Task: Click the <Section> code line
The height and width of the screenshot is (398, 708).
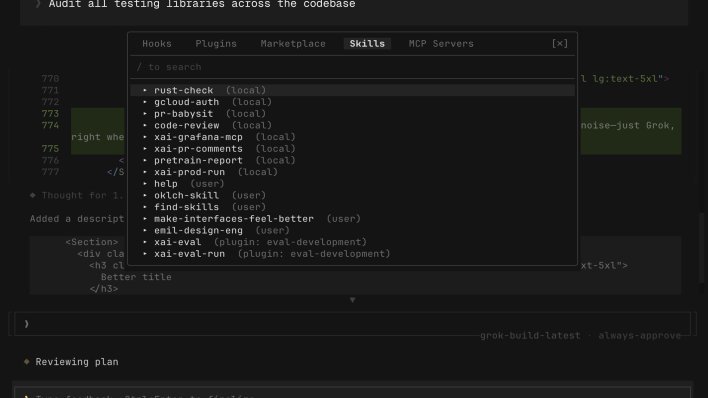Action: click(92, 242)
